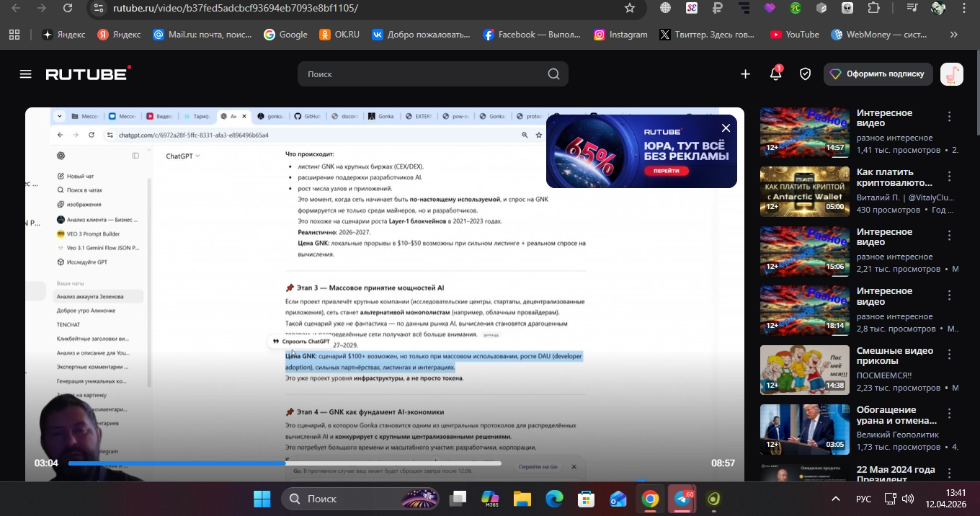The image size is (980, 516).
Task: Open the 14:38 cartoon kids thumbnail
Action: tap(804, 370)
